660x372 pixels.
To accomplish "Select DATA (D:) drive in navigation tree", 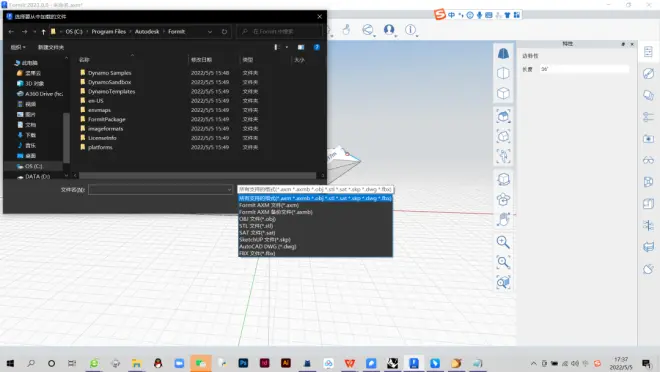I will click(x=33, y=176).
